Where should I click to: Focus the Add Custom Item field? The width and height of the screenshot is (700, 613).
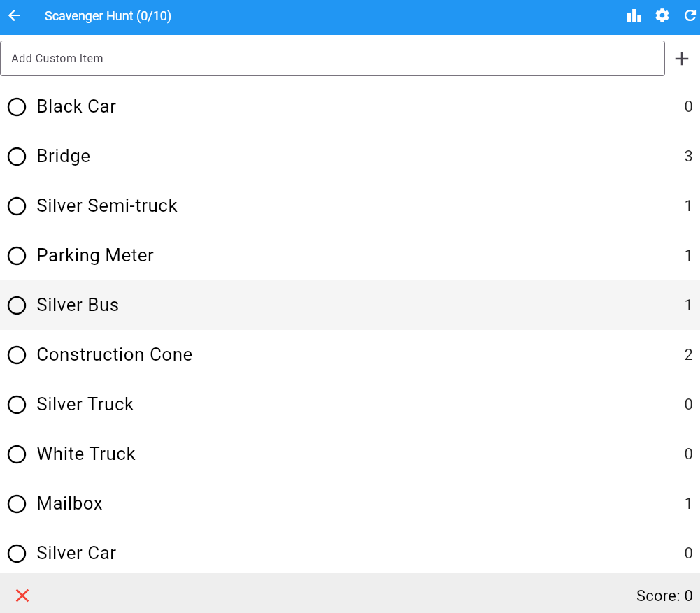(332, 59)
